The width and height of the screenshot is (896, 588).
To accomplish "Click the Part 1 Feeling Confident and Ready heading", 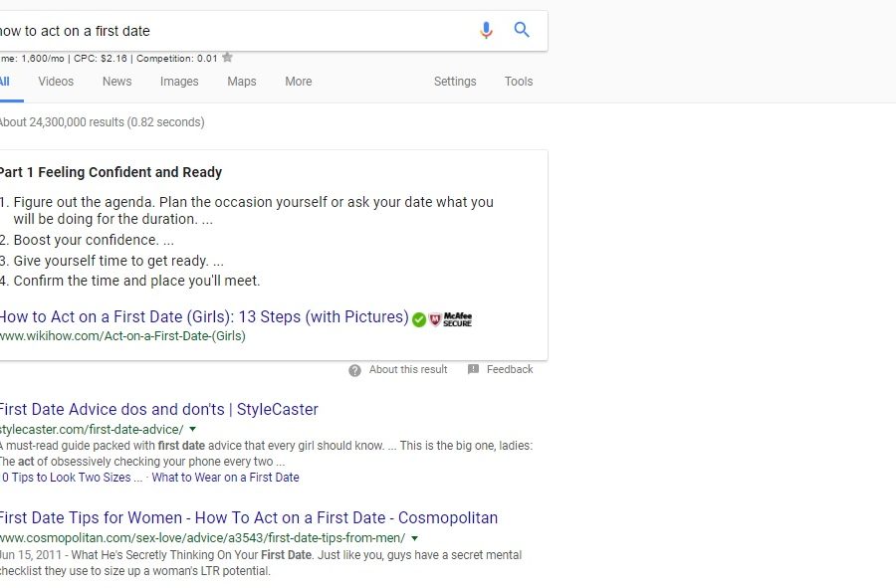I will [x=111, y=172].
